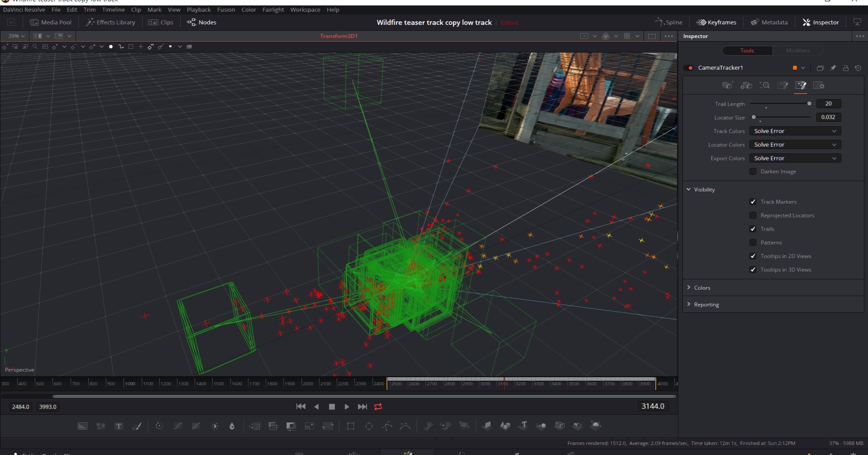The width and height of the screenshot is (868, 455).
Task: Add a Brightness Contrast node
Action: [215, 426]
